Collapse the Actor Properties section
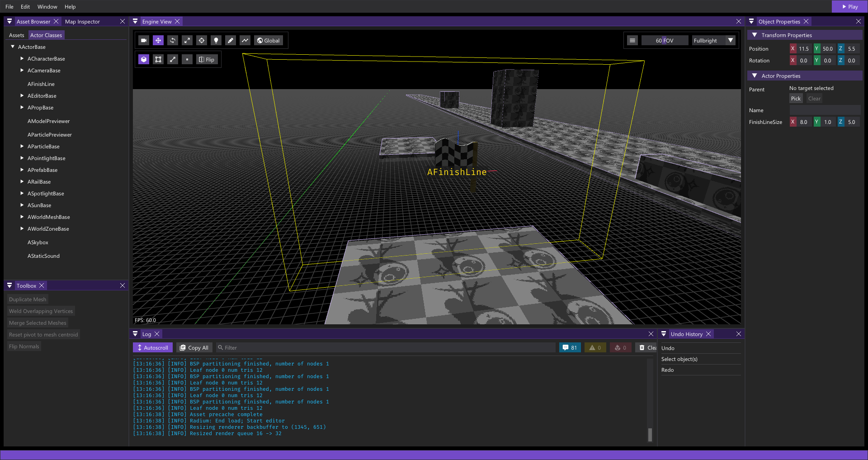 pos(755,76)
